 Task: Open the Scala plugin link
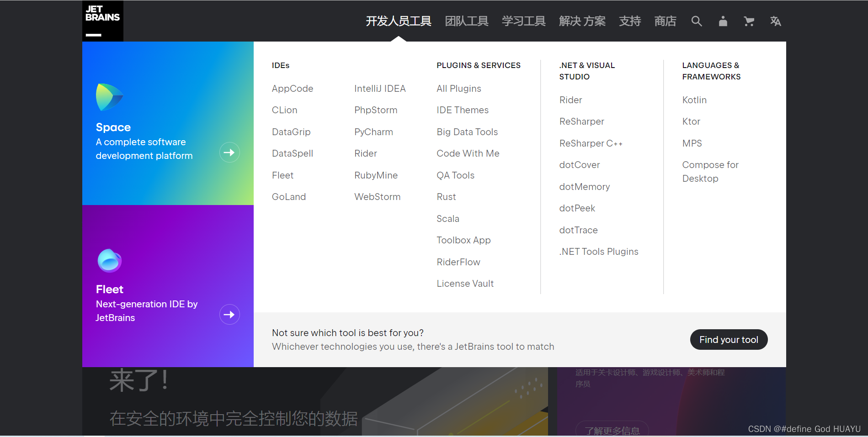click(448, 219)
